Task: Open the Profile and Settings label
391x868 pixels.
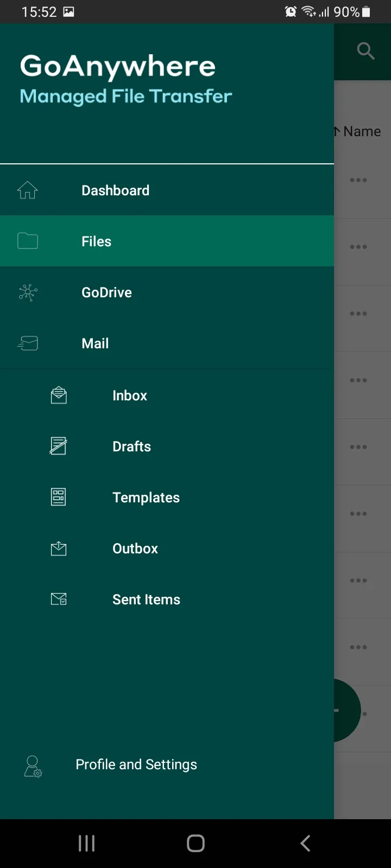Action: 136,764
